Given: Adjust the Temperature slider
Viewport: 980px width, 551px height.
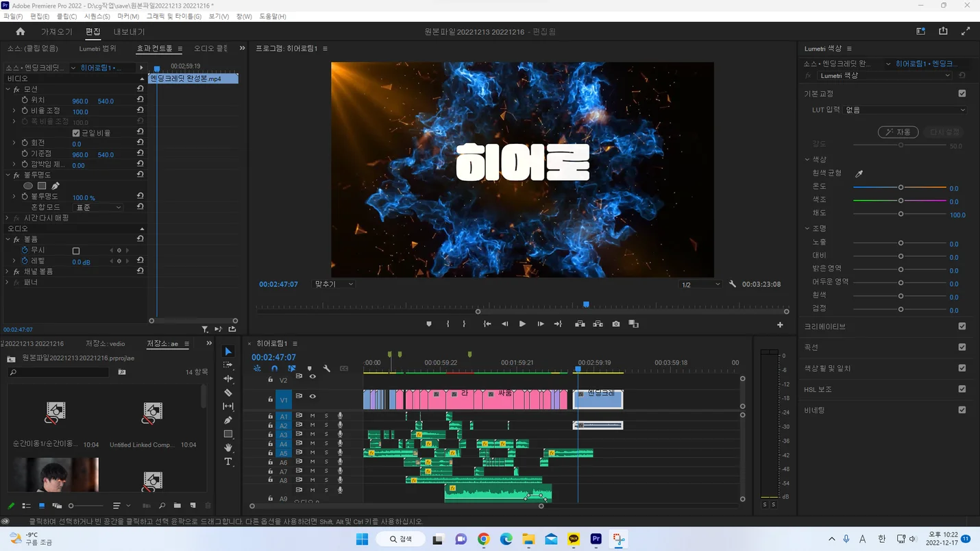Looking at the screenshot, I should point(901,187).
